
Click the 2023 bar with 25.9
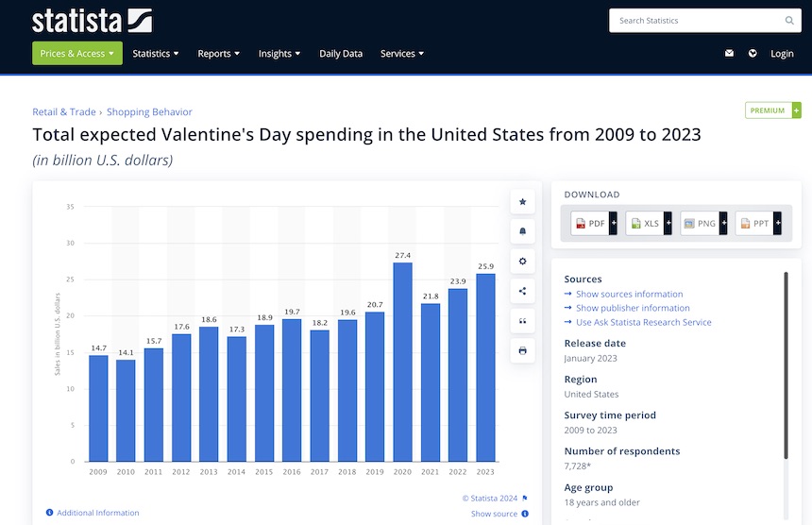point(485,367)
